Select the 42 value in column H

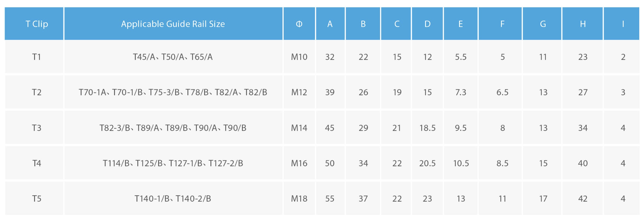583,199
